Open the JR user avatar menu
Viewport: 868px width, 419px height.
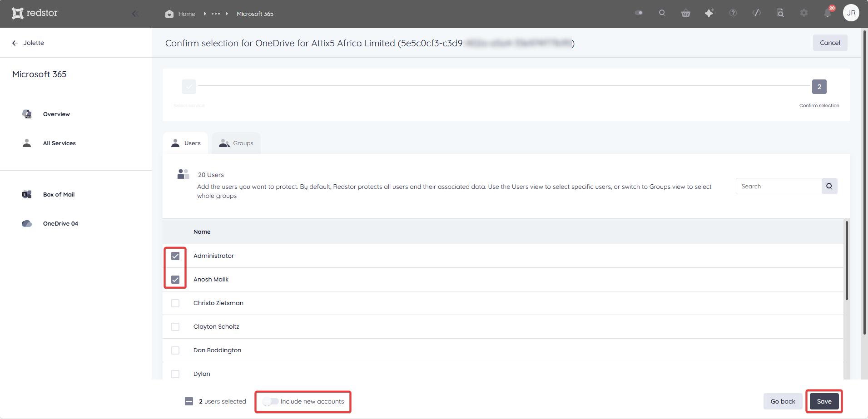[x=851, y=13]
